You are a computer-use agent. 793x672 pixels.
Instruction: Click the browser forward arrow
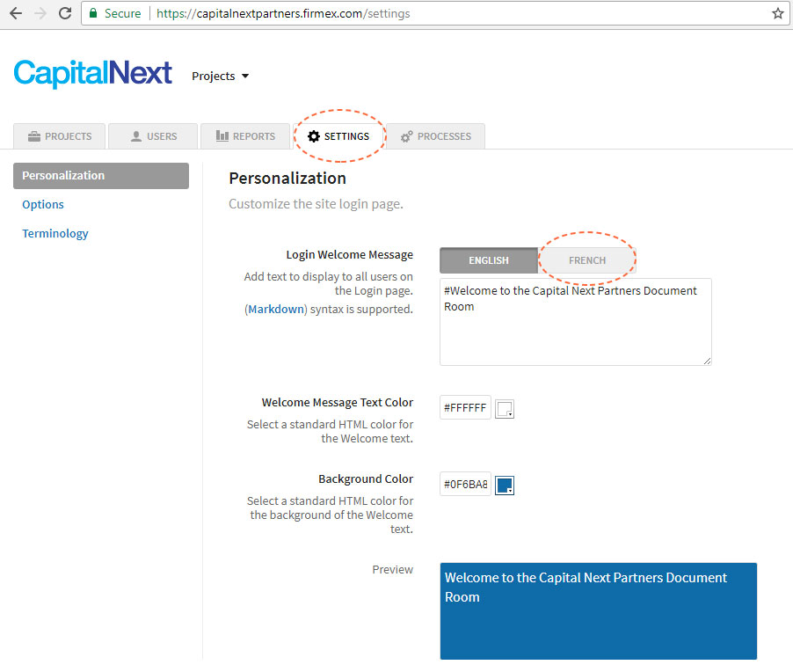(40, 13)
